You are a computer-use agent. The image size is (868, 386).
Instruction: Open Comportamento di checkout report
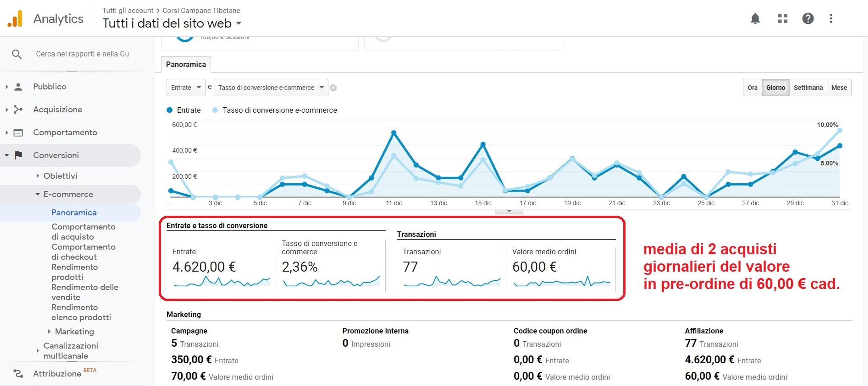point(83,252)
